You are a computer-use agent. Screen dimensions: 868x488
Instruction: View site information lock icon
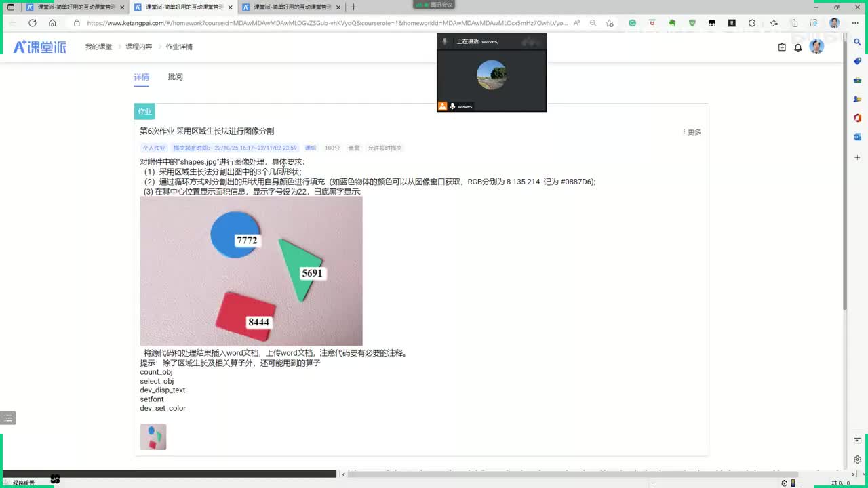(x=77, y=22)
